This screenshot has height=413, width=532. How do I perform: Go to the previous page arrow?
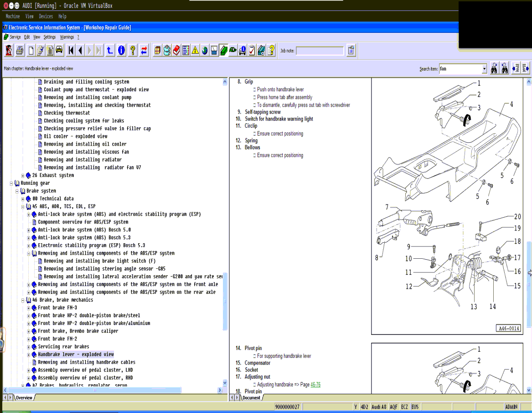(x=80, y=51)
